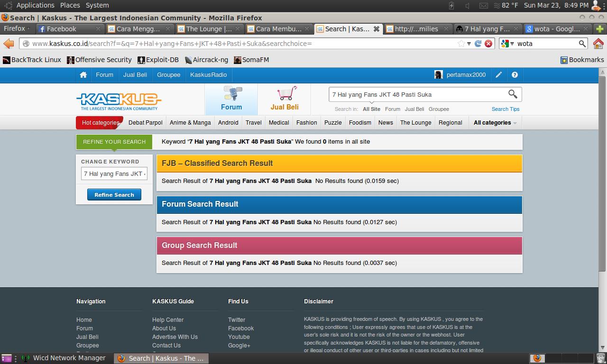This screenshot has height=364, width=607.
Task: Switch to the 7 Hal yang F... tab
Action: [488, 29]
